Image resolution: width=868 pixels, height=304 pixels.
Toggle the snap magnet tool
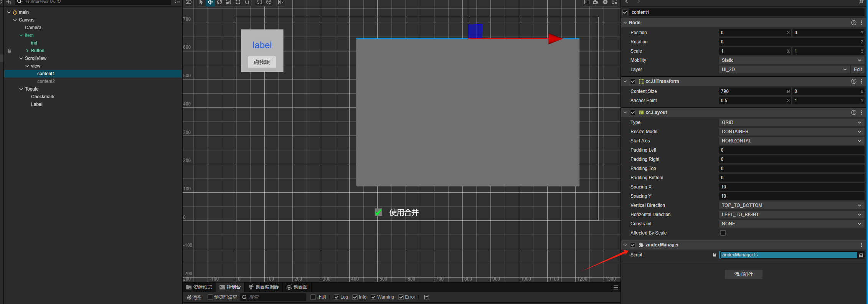[x=247, y=2]
